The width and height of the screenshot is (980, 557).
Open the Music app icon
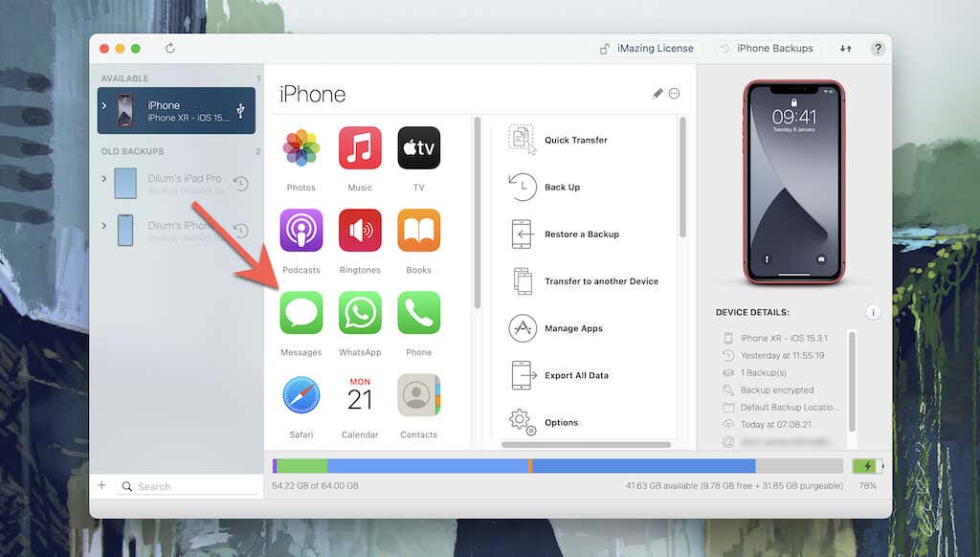pos(360,148)
